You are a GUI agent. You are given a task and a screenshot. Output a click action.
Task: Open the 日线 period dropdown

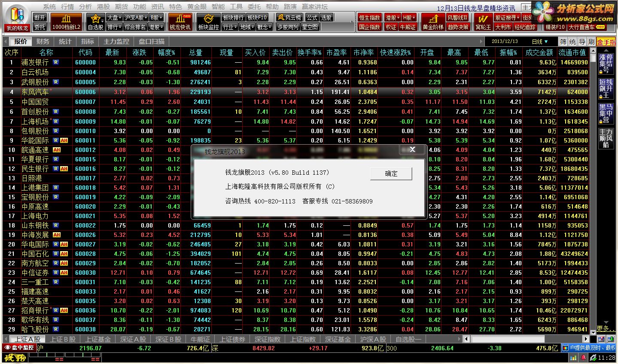coord(540,42)
